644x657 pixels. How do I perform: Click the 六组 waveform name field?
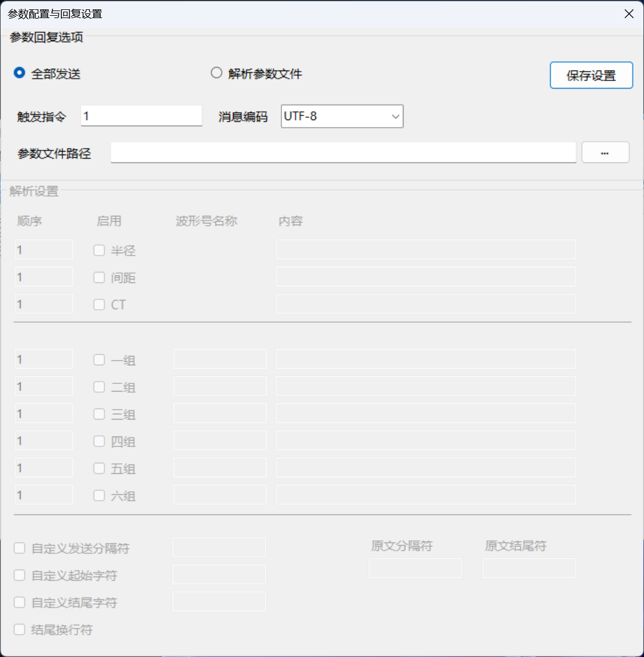coord(220,495)
